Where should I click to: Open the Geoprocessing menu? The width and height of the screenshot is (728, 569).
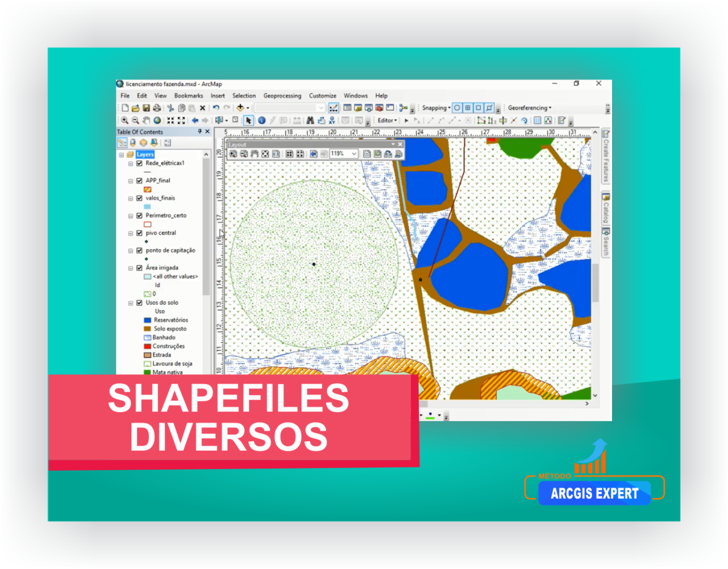(x=283, y=95)
